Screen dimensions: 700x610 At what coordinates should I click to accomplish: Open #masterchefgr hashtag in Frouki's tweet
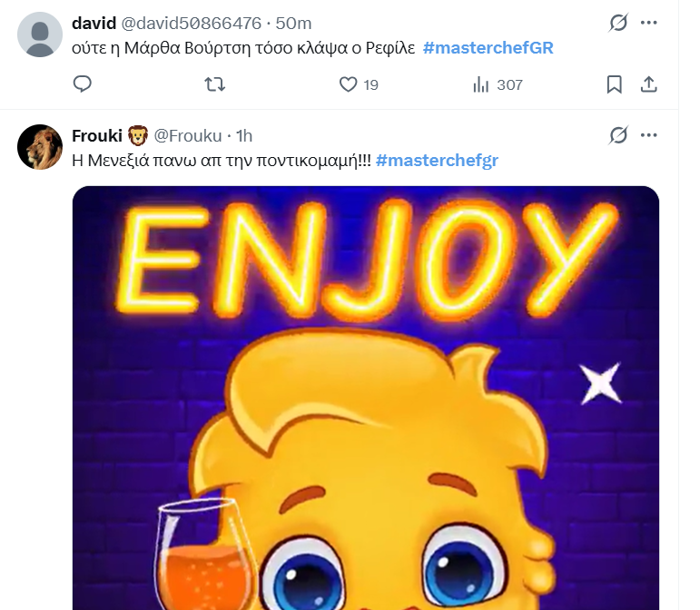437,160
